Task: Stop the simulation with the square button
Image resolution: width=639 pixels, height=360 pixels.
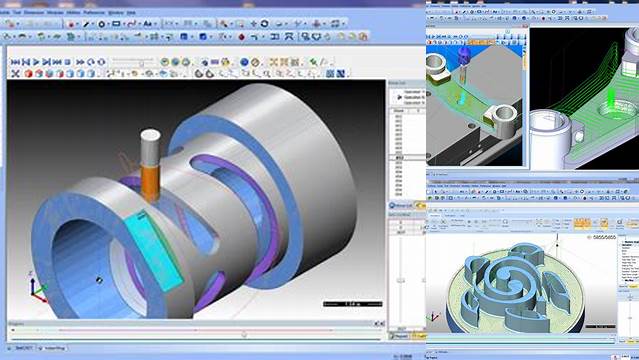Action: pos(68,62)
